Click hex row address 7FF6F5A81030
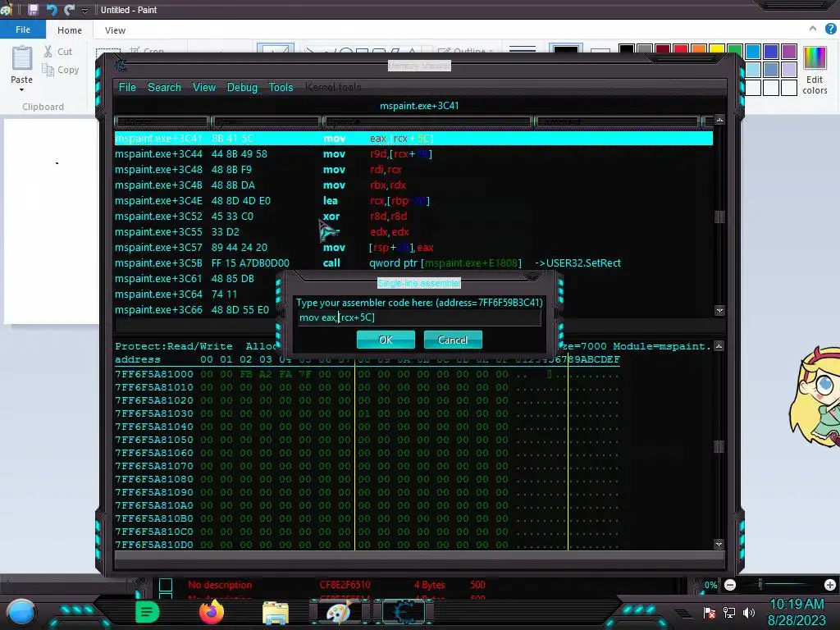Screen dimensions: 840x630 [x=154, y=413]
